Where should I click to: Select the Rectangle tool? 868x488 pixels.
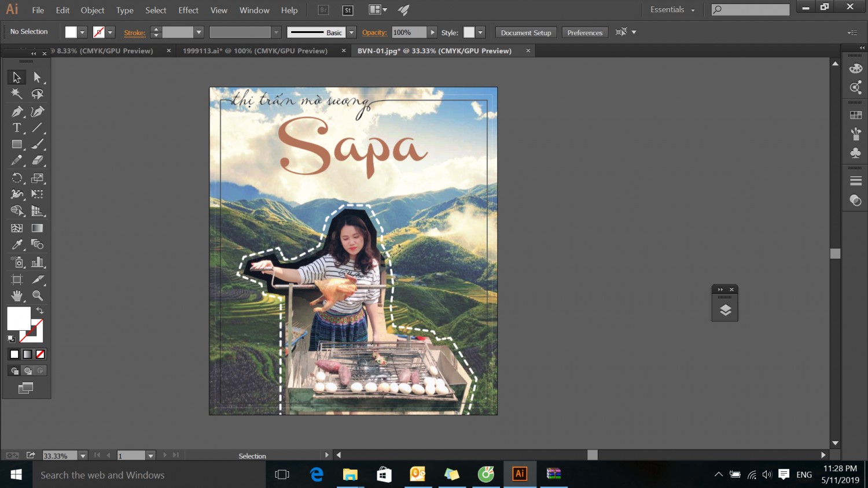[17, 144]
